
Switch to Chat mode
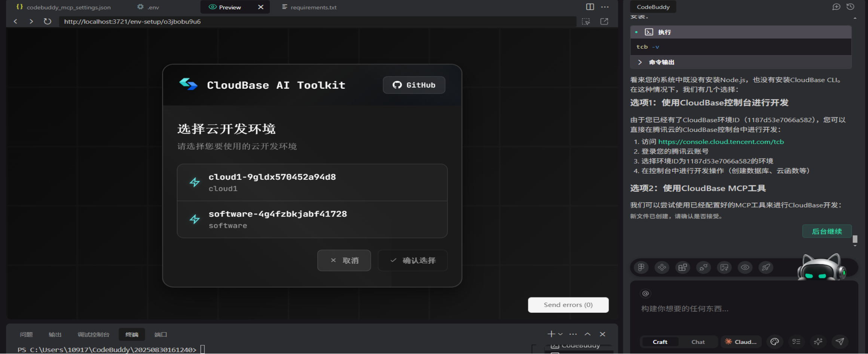(x=698, y=342)
